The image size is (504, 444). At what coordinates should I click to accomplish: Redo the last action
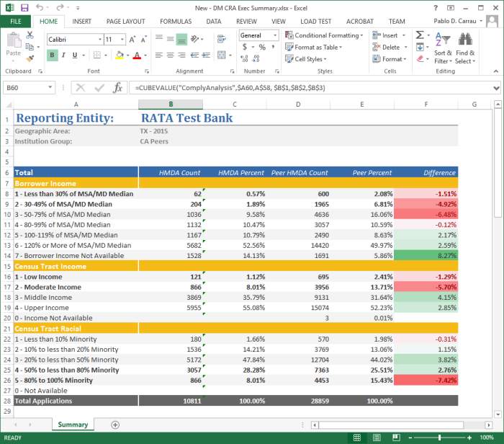coord(60,8)
